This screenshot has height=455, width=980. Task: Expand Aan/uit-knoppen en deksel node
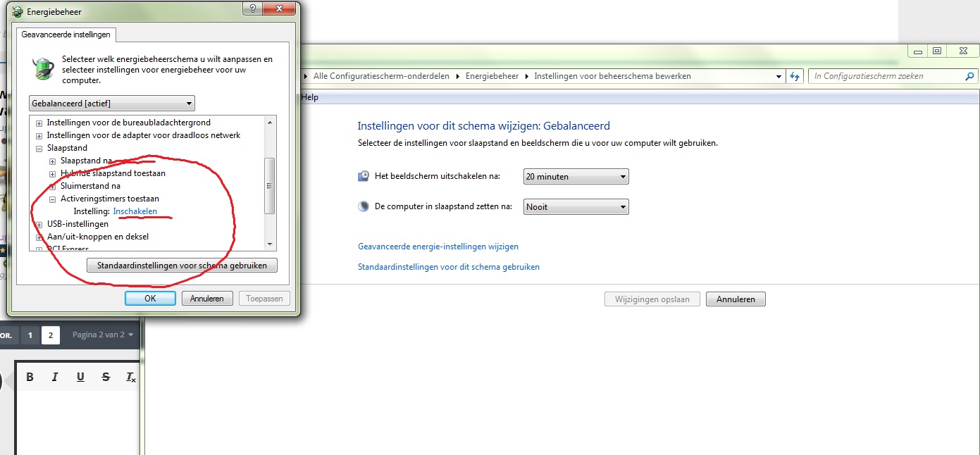(39, 237)
